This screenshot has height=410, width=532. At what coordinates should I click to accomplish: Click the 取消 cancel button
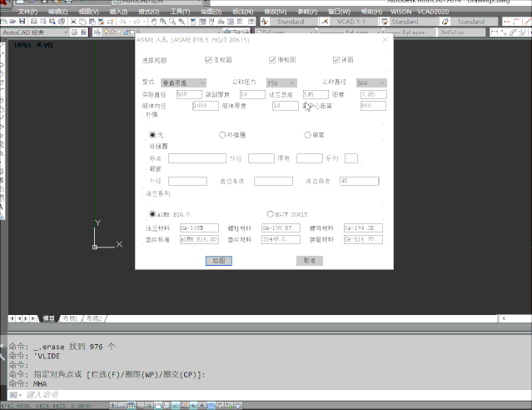(310, 261)
